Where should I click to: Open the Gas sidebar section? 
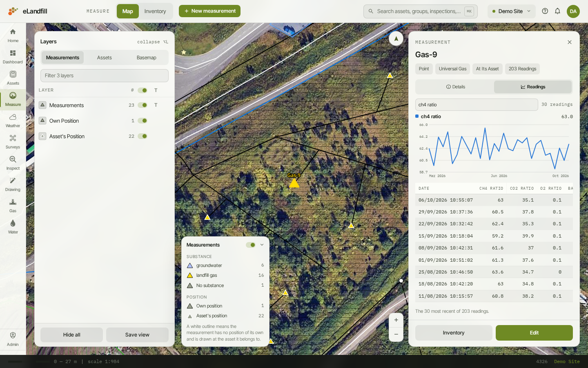point(13,206)
